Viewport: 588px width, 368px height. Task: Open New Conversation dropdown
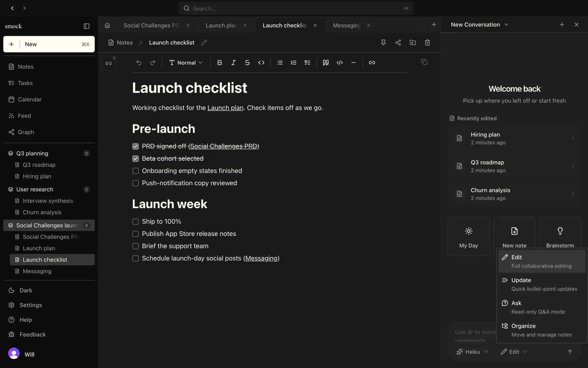(x=479, y=25)
